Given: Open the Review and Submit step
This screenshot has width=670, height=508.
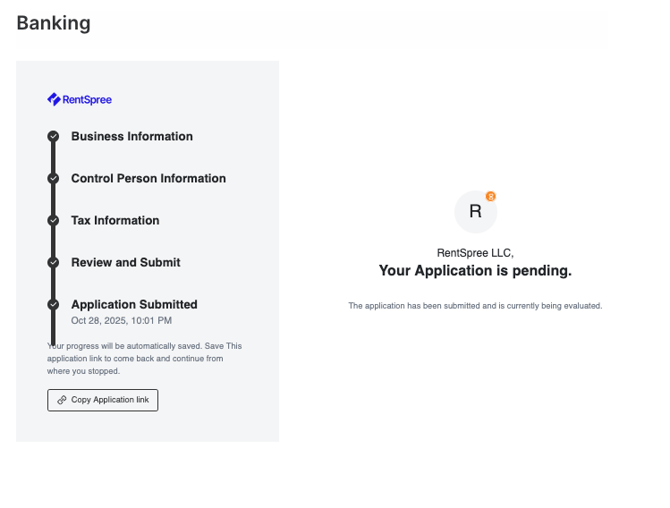Looking at the screenshot, I should point(126,263).
